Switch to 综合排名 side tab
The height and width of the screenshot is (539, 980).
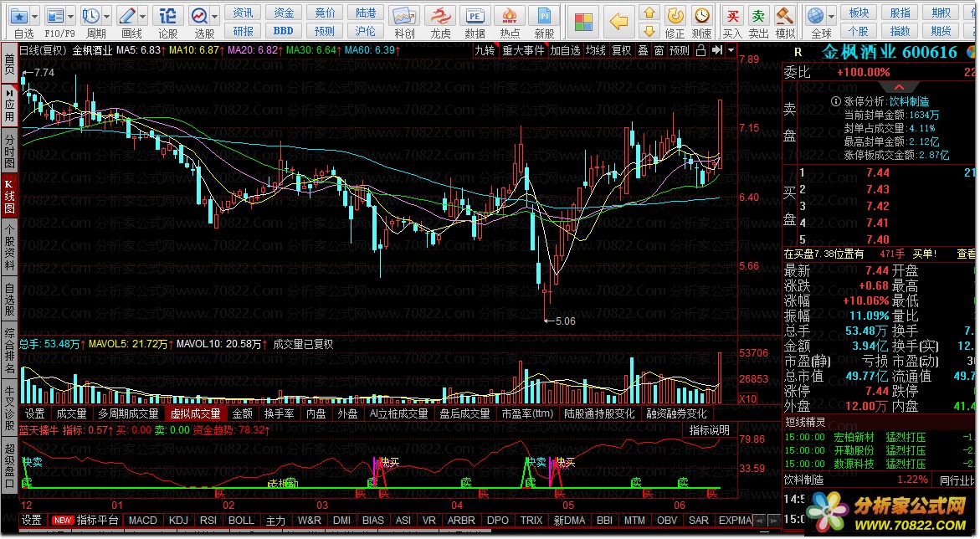point(9,350)
